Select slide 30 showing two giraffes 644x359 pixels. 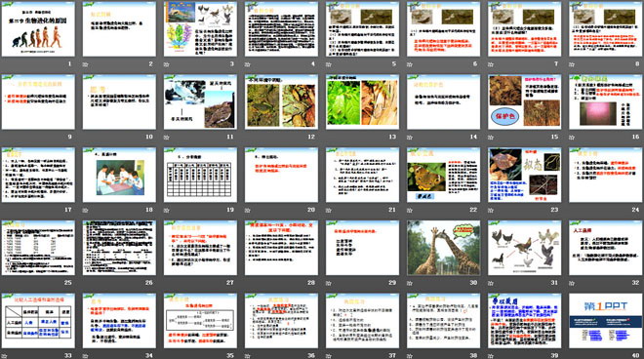(x=444, y=248)
